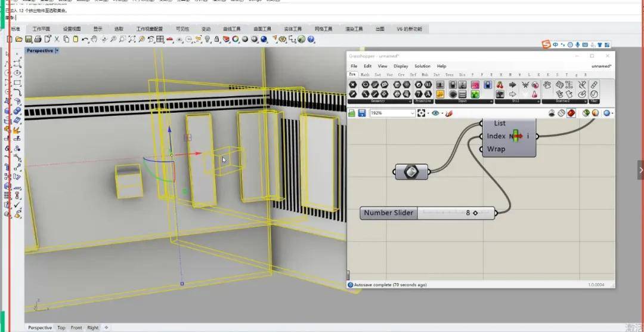
Task: Click the Undo arrow icon
Action: pos(85,39)
